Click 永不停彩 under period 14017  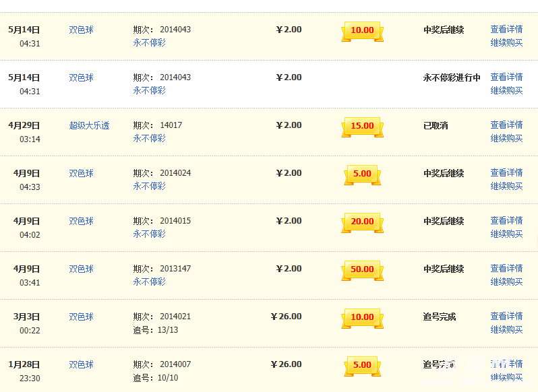(x=149, y=138)
